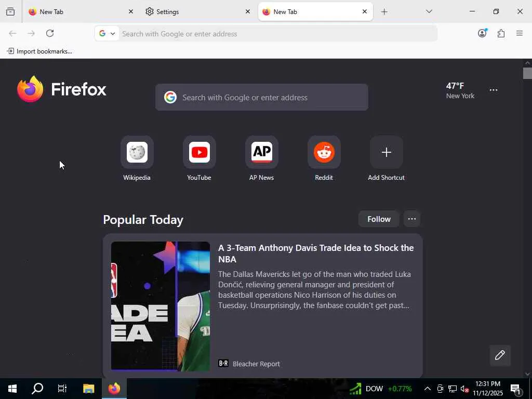Expand the list all tabs chevron
The image size is (532, 399).
429,11
